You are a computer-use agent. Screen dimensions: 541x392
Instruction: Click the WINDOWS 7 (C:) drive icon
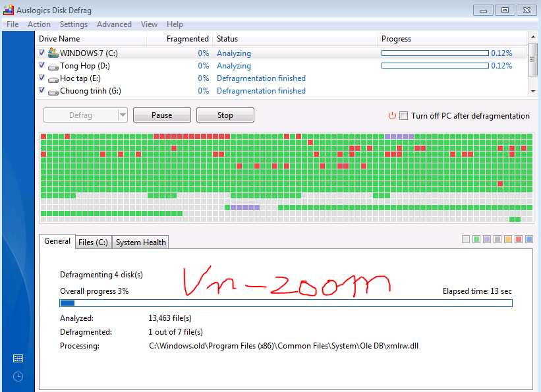[x=53, y=53]
